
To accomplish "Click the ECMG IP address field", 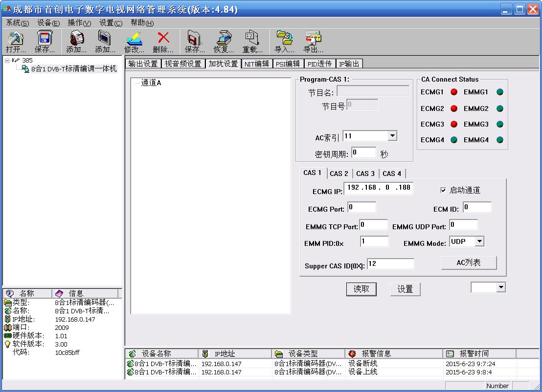I will [378, 188].
